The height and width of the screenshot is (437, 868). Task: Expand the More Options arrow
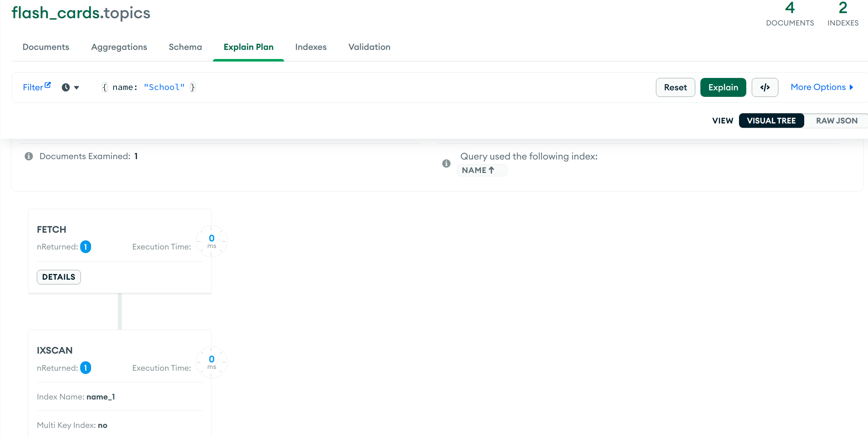[851, 87]
